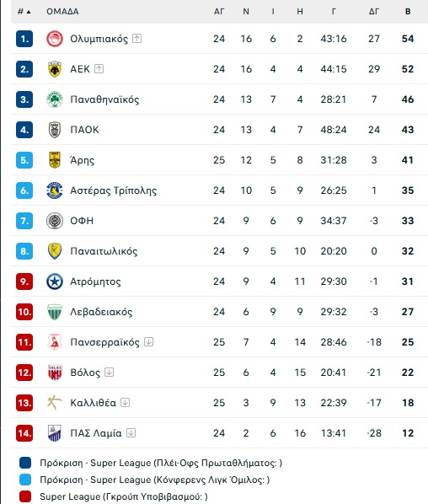Open the Αστέρας Τρίπολης team link
Viewport: 428px width, 504px height.
point(114,190)
